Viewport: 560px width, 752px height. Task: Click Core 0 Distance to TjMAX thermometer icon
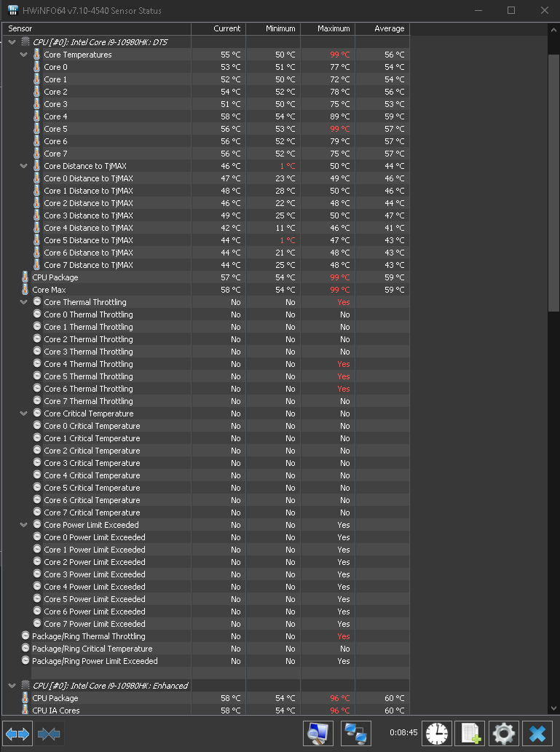coord(37,178)
